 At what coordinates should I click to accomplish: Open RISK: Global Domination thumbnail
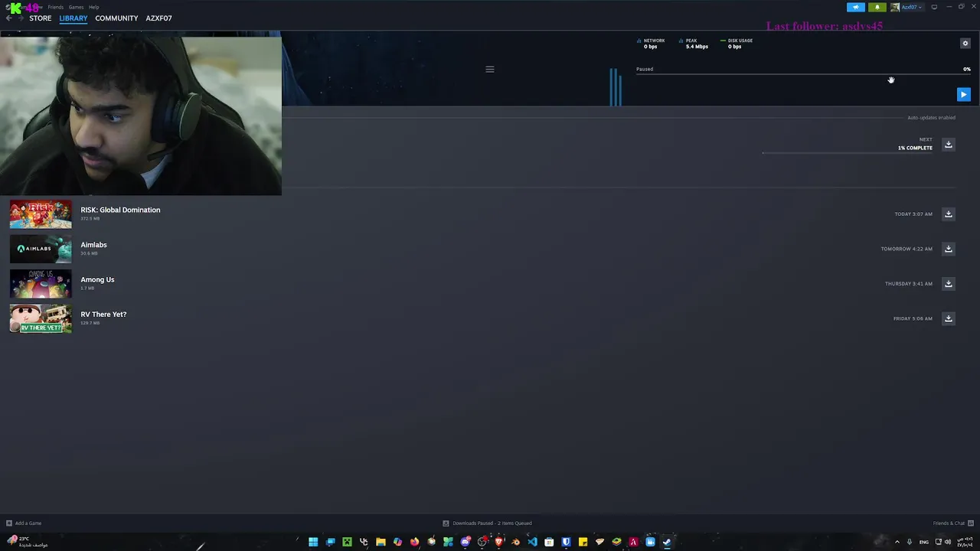[x=41, y=214]
